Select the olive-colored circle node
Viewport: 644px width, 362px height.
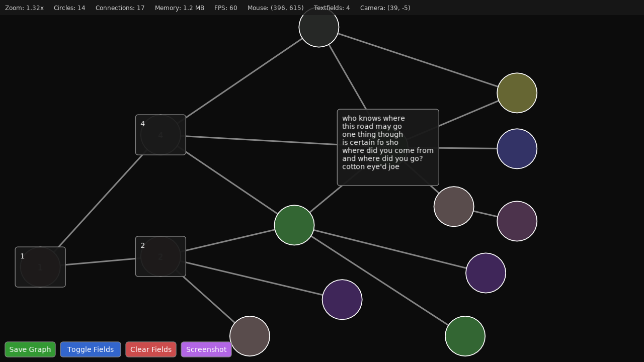(517, 93)
